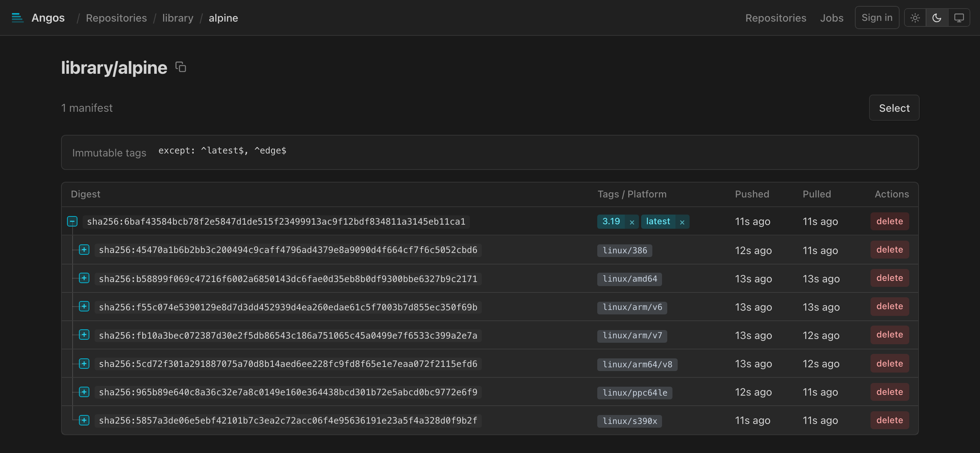Collapse the sha256:6baf4358 manifest index row
Image resolution: width=980 pixels, height=453 pixels.
(x=72, y=221)
